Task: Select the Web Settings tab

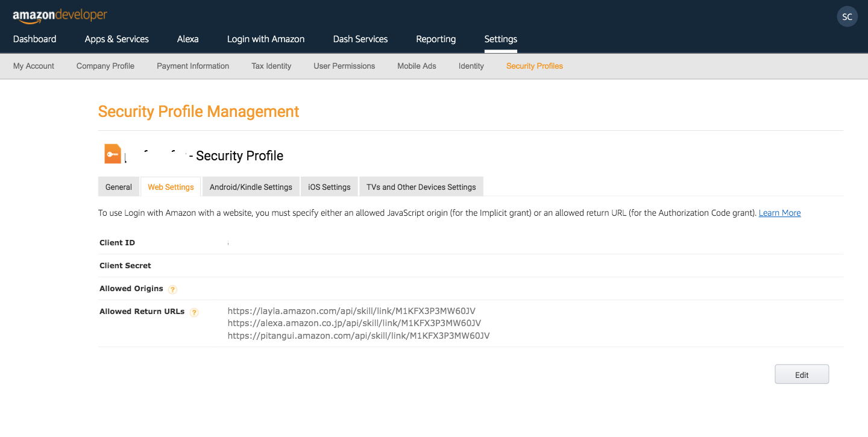Action: pyautogui.click(x=171, y=187)
